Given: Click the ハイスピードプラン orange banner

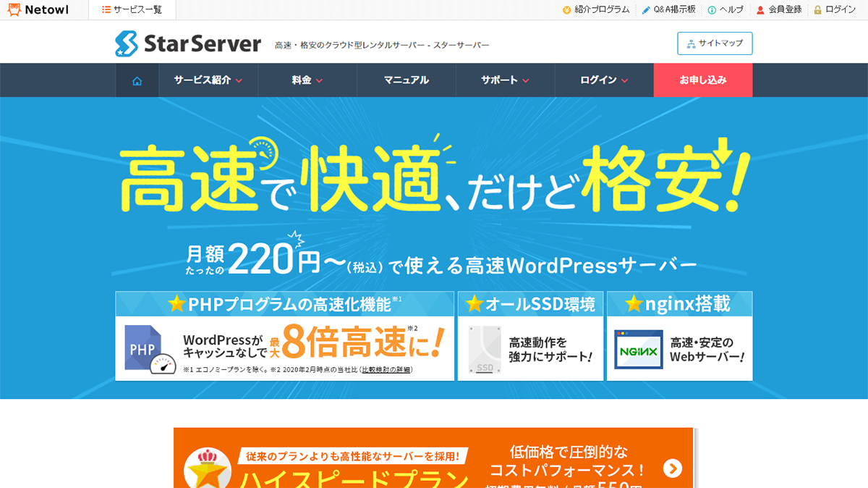Looking at the screenshot, I should click(434, 460).
